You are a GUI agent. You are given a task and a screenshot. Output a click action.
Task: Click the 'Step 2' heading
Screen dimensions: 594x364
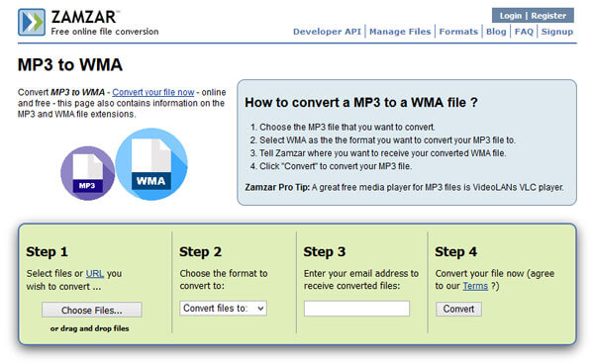200,252
